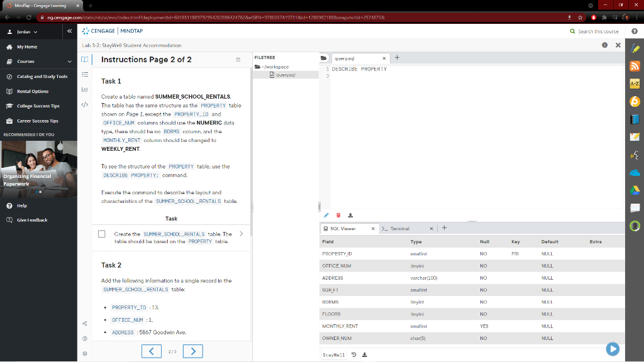
Task: Select the pencil icon to edit the query
Action: (326, 215)
